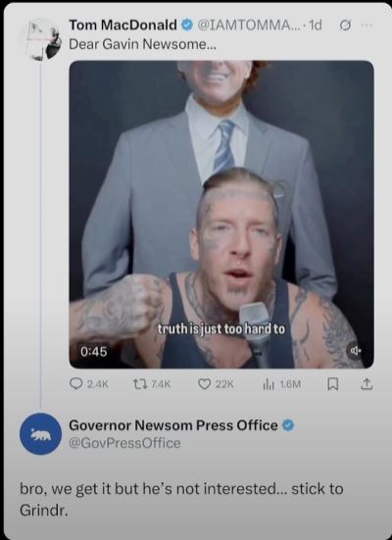Open the three-dots more options menu
The height and width of the screenshot is (540, 392).
[367, 25]
